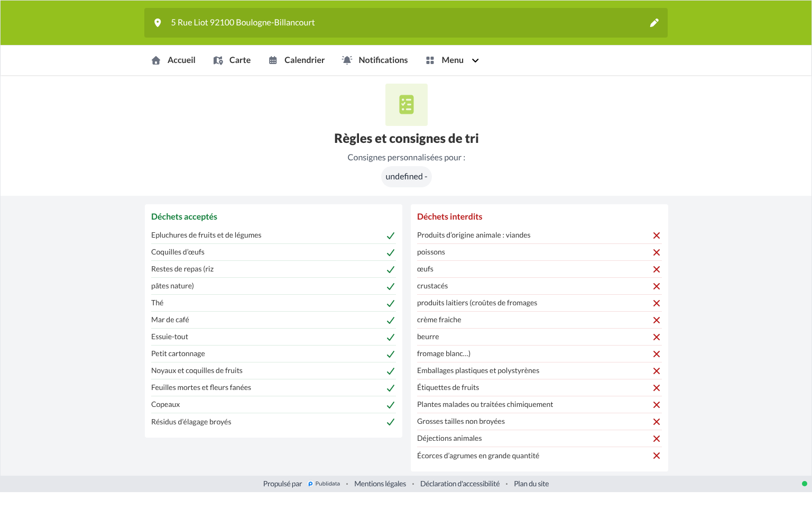Select 'Déchets interdits' heading

[449, 216]
